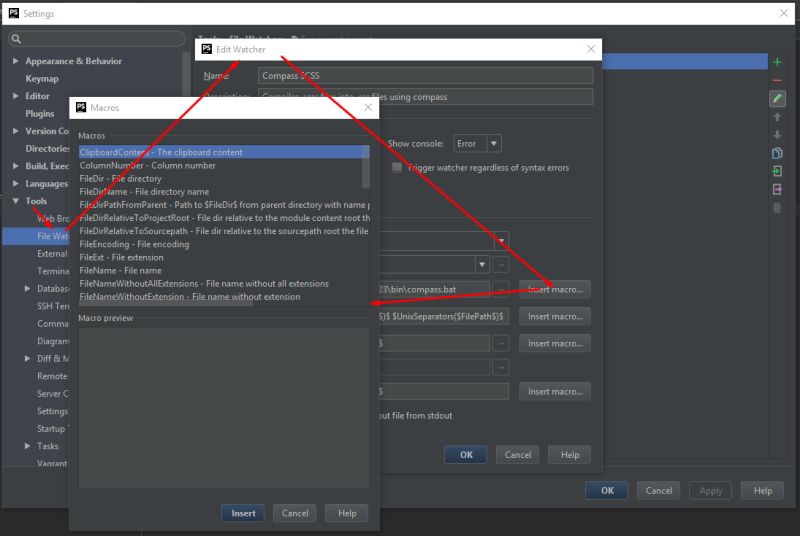This screenshot has height=536, width=800.
Task: Click ellipsis button beside the scope dropdown
Action: point(501,265)
